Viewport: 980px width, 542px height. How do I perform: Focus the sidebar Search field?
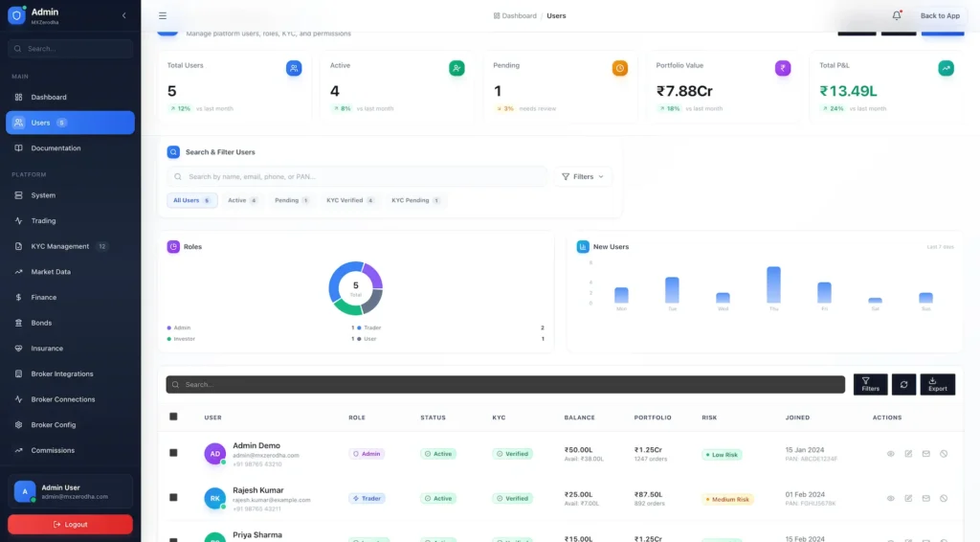(70, 49)
